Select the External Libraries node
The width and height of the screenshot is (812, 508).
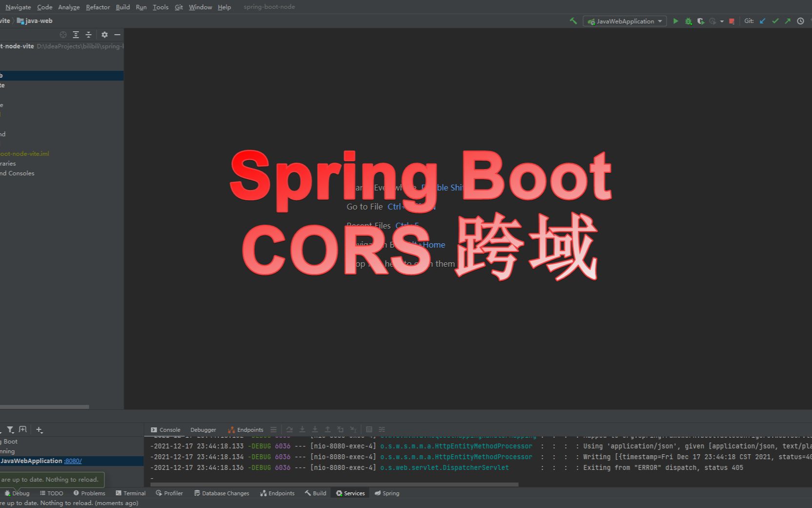(x=8, y=164)
